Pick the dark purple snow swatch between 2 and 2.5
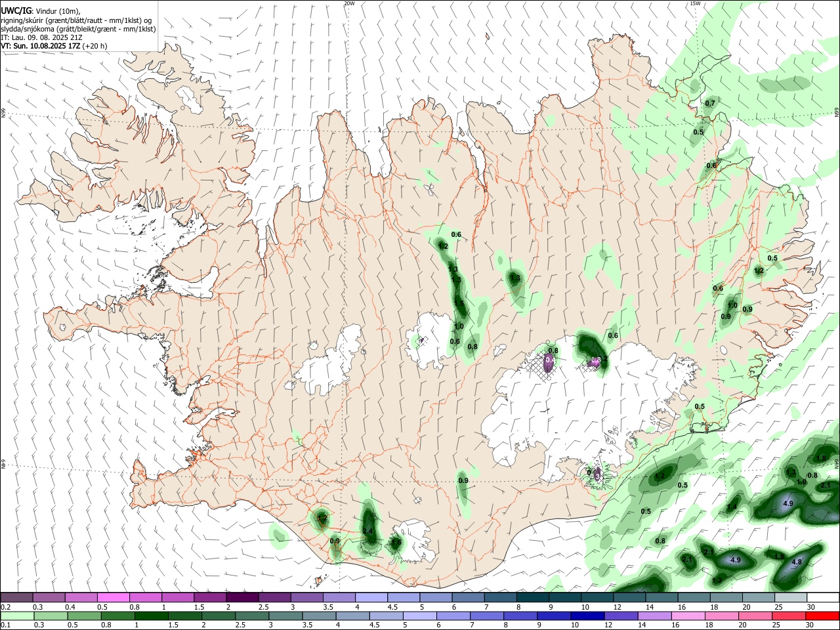The width and height of the screenshot is (840, 630). click(242, 597)
